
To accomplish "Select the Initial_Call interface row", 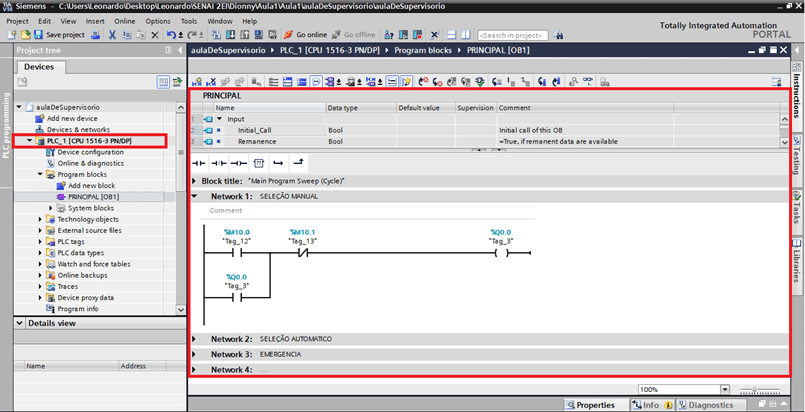I will click(x=485, y=130).
